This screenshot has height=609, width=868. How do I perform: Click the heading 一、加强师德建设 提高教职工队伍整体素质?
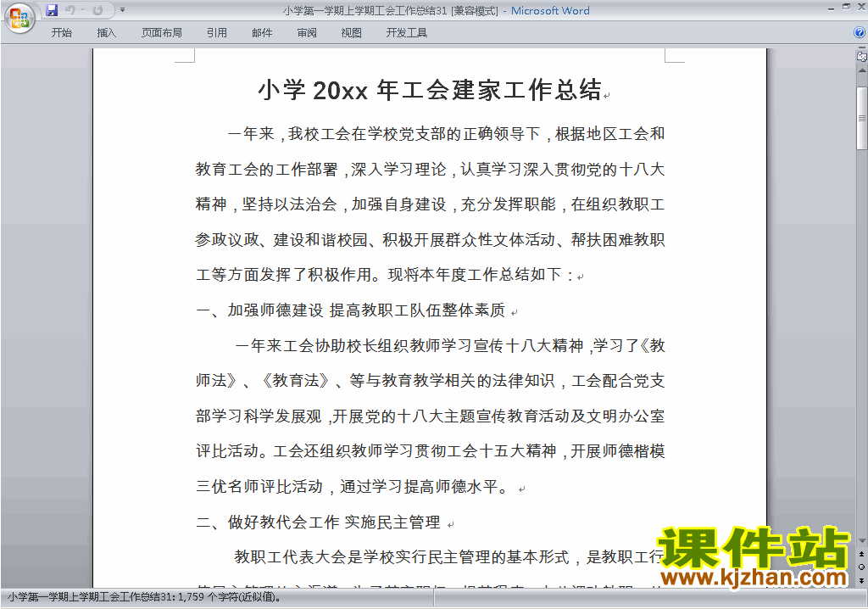(350, 310)
